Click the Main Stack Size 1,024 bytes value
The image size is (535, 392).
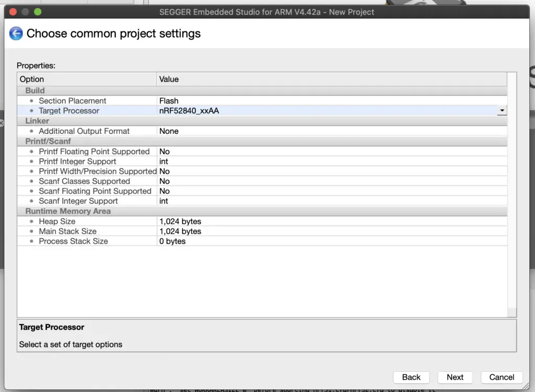click(x=180, y=231)
